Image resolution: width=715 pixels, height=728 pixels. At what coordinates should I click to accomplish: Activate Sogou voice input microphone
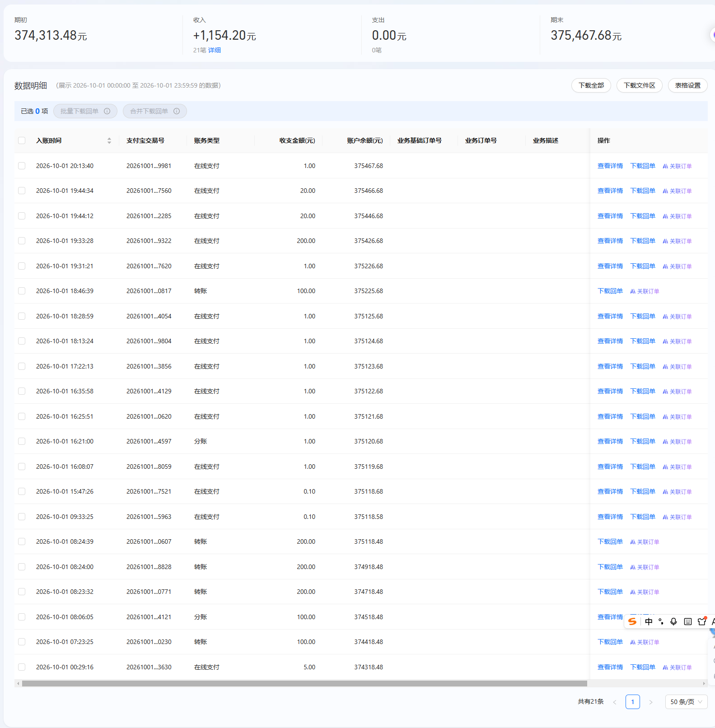(673, 621)
